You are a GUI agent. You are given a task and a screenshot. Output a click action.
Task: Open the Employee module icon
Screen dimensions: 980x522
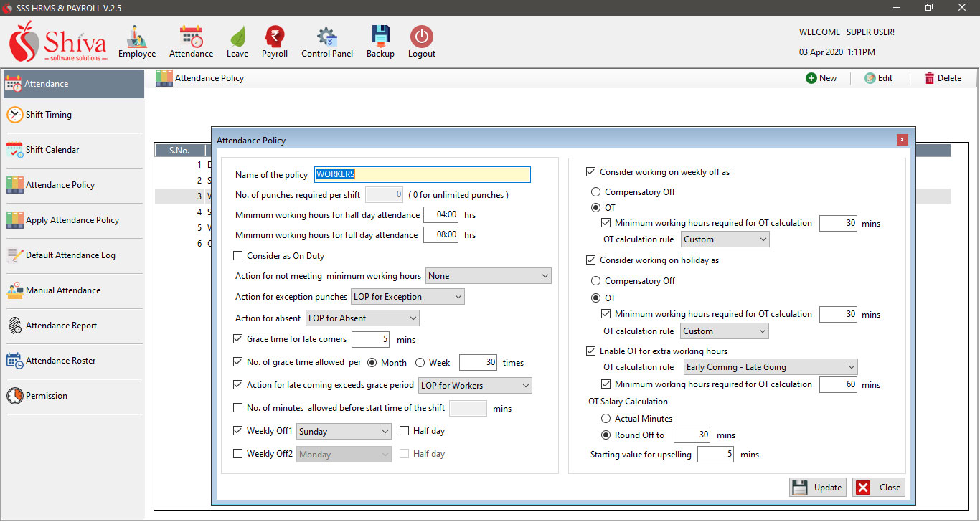coord(136,37)
